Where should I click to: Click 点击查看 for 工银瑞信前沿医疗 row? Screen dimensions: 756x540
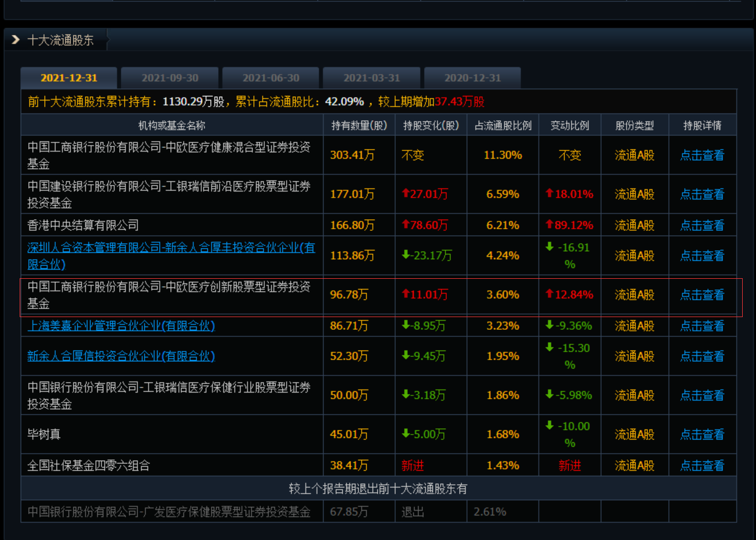click(x=702, y=194)
